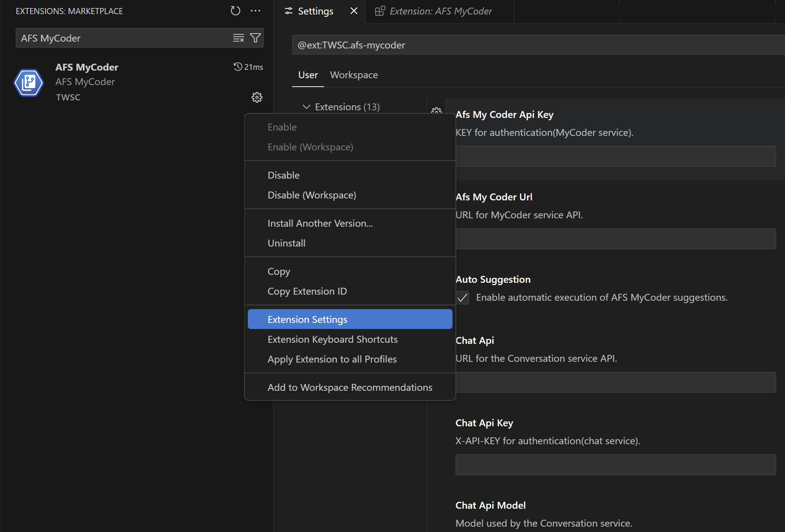Viewport: 785px width, 532px height.
Task: Focus the Afs My Coder Api Key field
Action: [x=616, y=156]
